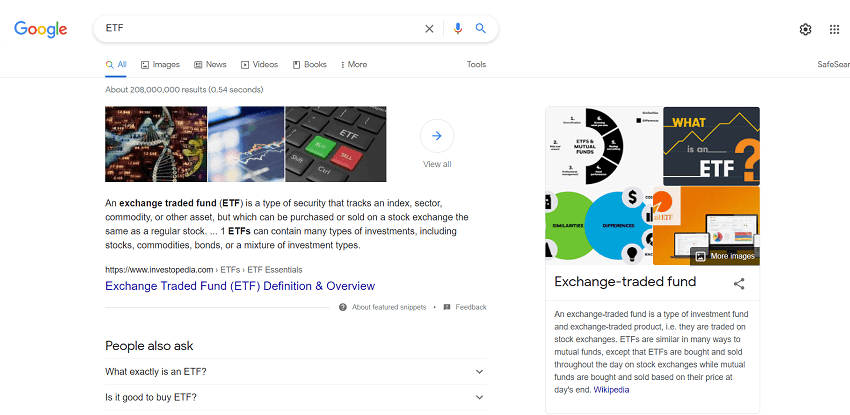The width and height of the screenshot is (850, 415).
Task: Click the View all images label
Action: (437, 164)
